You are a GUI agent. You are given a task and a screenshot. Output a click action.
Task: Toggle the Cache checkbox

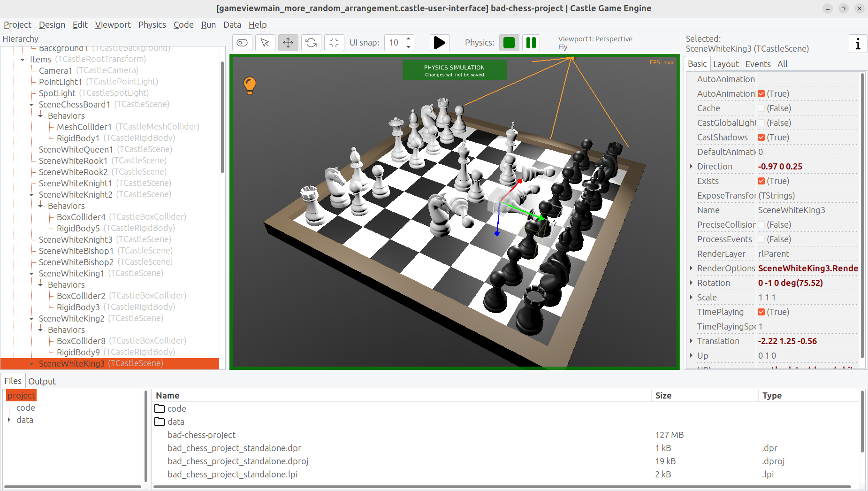[x=761, y=108]
